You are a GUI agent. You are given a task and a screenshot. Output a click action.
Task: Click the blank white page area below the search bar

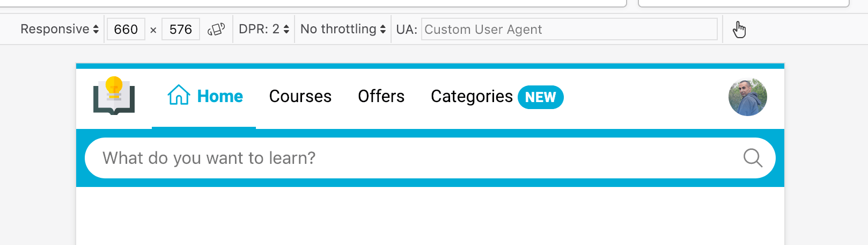(x=429, y=216)
